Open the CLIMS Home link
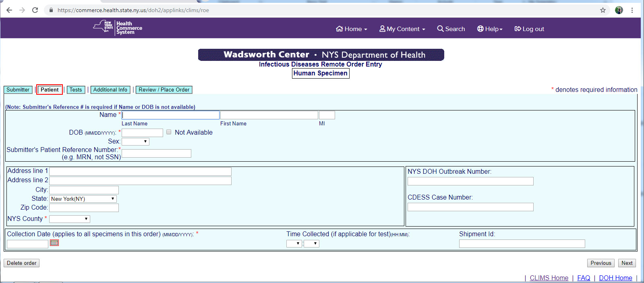Viewport: 644px width, 283px height. click(549, 278)
